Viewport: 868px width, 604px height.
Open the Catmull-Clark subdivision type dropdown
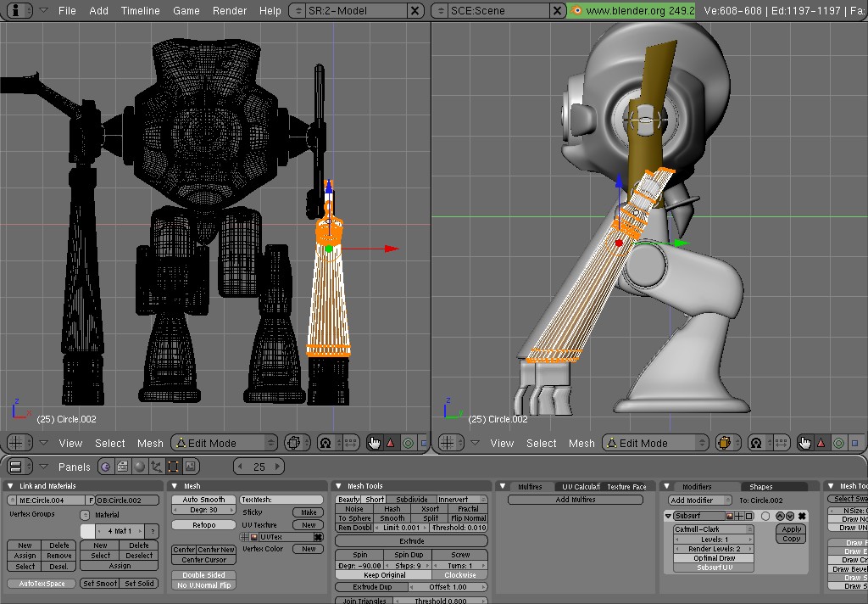click(714, 529)
